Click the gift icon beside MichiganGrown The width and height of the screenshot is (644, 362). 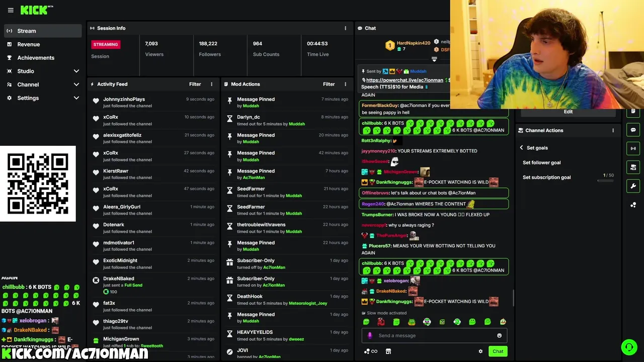(96, 340)
